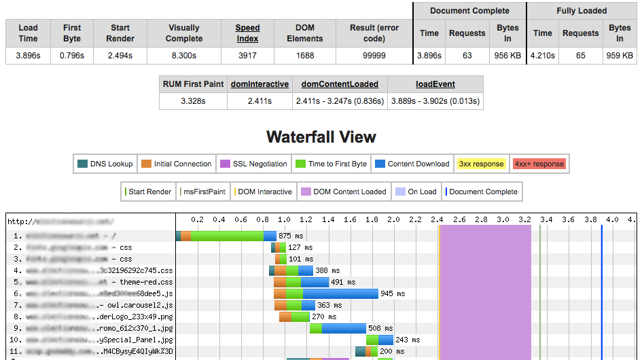This screenshot has height=360, width=644.
Task: Open request row 4 ending 3c32196292c745.css
Action: tap(91, 270)
